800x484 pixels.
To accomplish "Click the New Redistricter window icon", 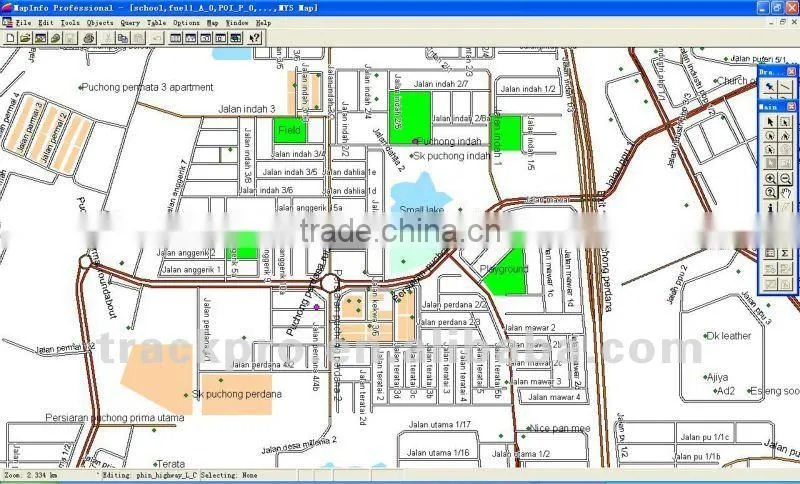I will click(235, 38).
